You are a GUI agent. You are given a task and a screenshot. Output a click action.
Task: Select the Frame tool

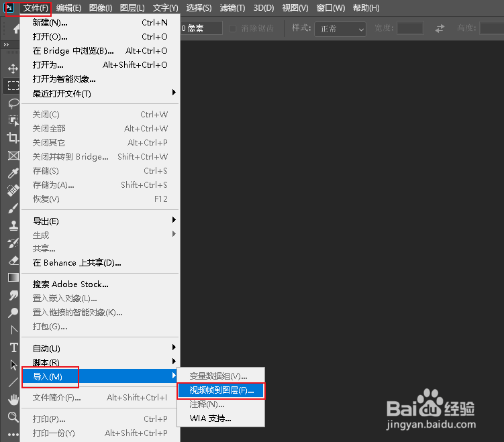point(13,156)
